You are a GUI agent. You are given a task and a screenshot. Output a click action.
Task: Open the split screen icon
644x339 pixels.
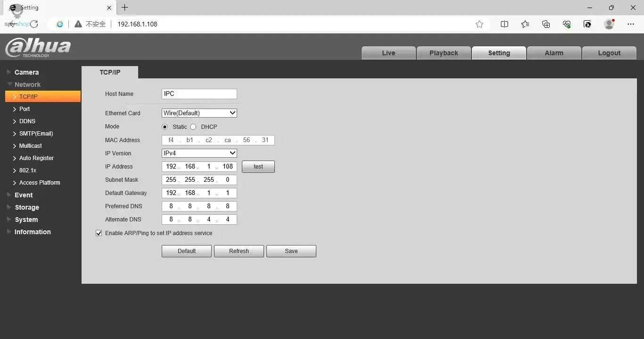[x=504, y=24]
